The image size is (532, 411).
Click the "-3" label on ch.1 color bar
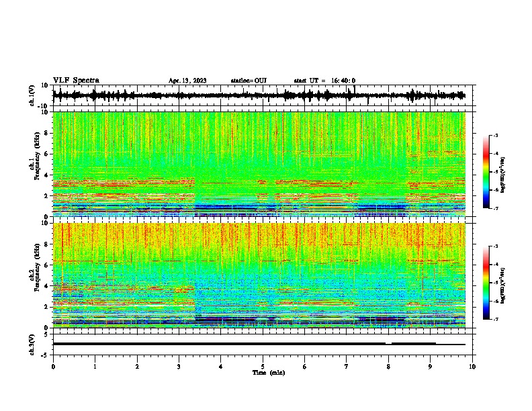coord(495,136)
